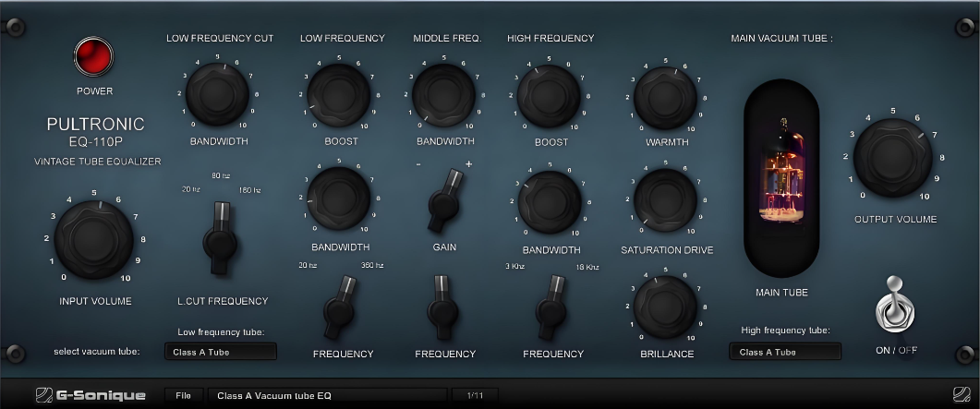Click the select vacuum tube: label

click(97, 351)
